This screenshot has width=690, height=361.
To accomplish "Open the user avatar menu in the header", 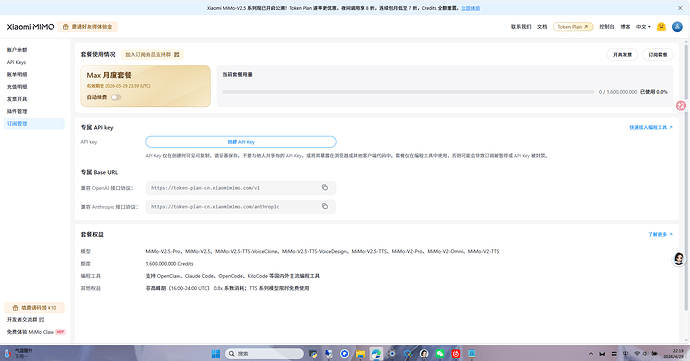I will [x=677, y=27].
